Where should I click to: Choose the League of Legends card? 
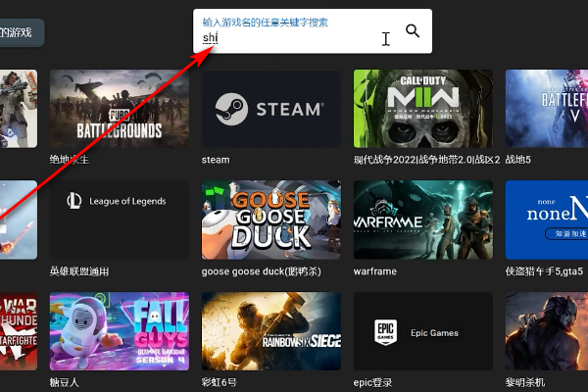click(120, 220)
